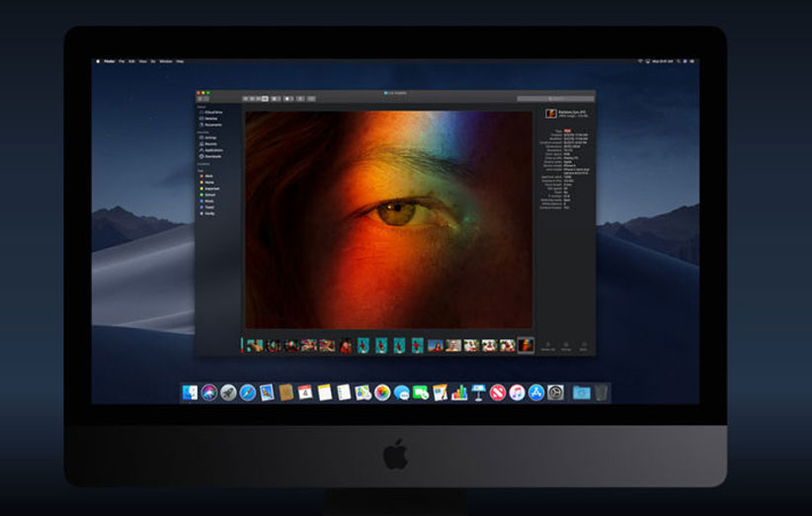812x516 pixels.
Task: Open the Apple menu
Action: [x=98, y=61]
